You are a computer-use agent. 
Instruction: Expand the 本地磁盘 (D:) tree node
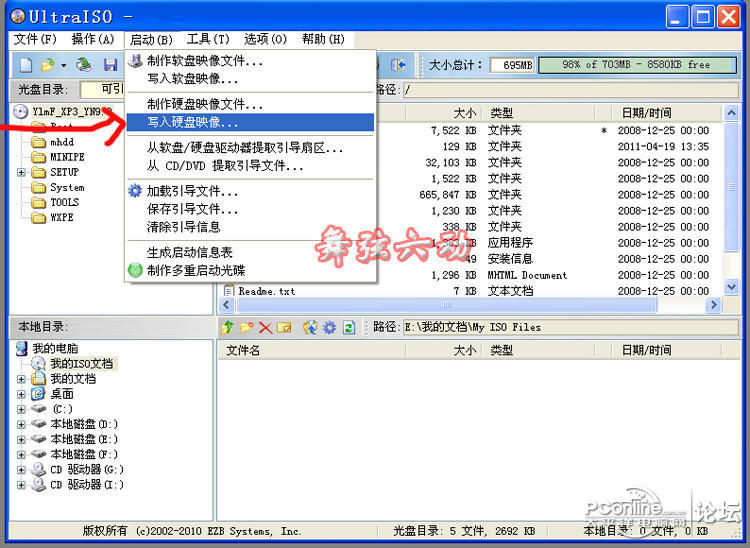coord(21,425)
